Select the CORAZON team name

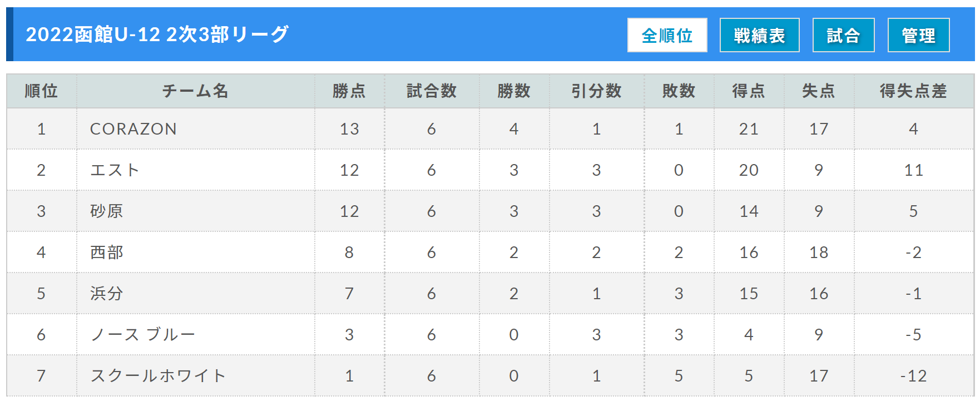[x=133, y=129]
